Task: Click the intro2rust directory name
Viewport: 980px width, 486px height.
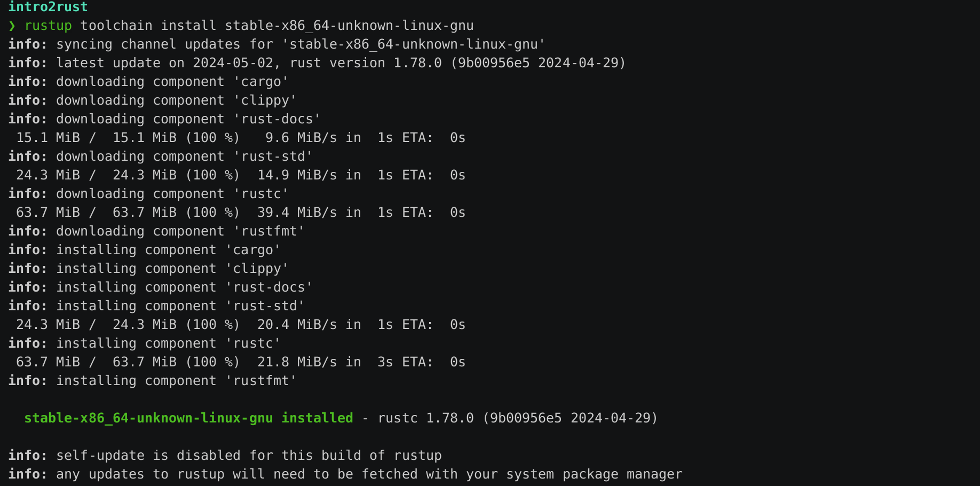Action: [48, 7]
